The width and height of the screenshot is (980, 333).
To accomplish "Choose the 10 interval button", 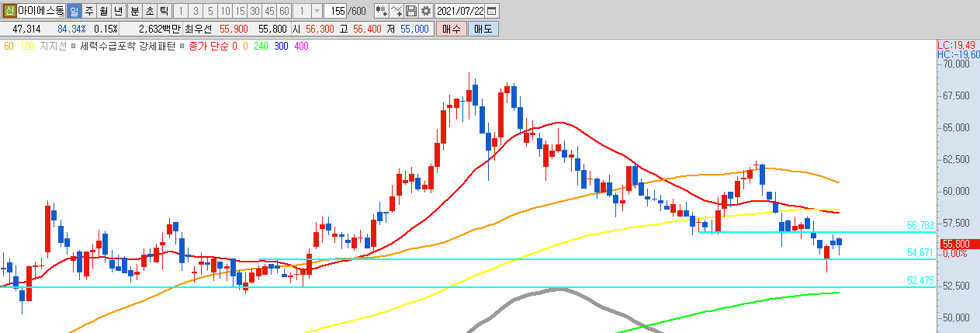I will [224, 11].
